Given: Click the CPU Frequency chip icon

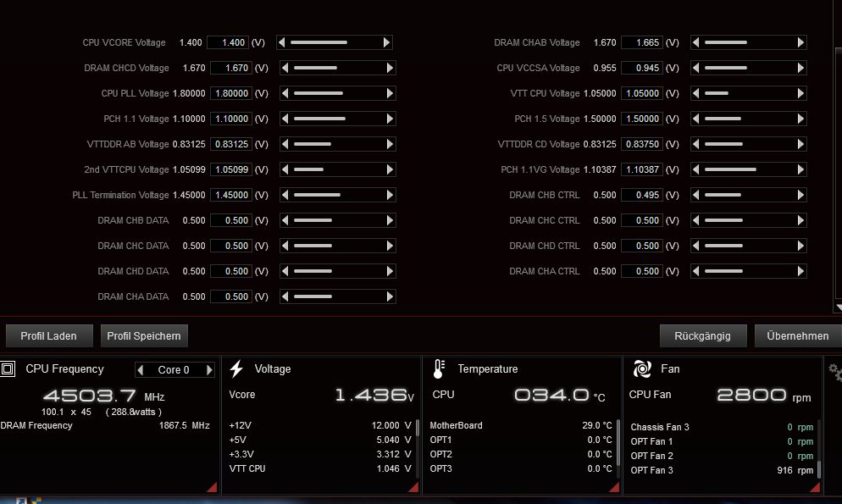Looking at the screenshot, I should [x=8, y=368].
